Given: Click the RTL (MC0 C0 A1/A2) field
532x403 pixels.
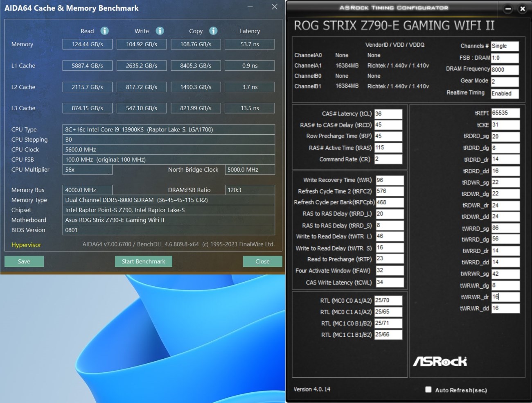Looking at the screenshot, I should pyautogui.click(x=388, y=300).
